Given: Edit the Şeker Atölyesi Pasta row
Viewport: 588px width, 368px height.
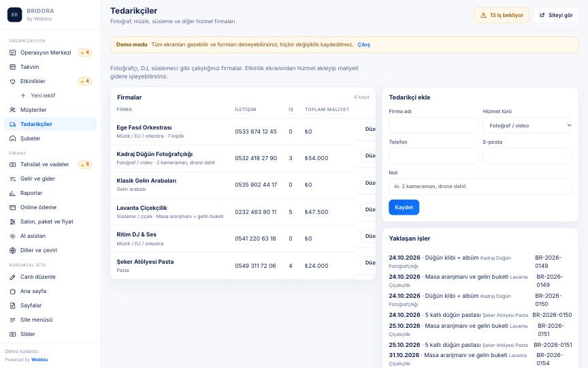Looking at the screenshot, I should [x=370, y=262].
